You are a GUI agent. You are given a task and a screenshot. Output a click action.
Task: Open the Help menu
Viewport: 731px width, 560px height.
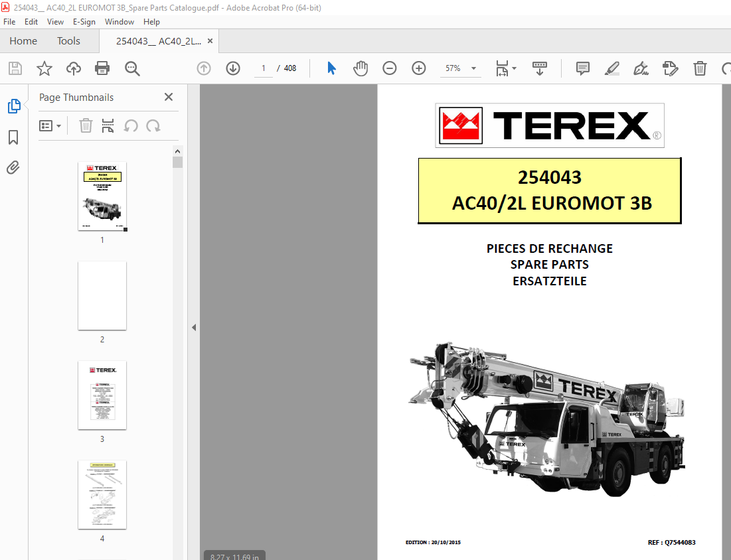pyautogui.click(x=151, y=21)
